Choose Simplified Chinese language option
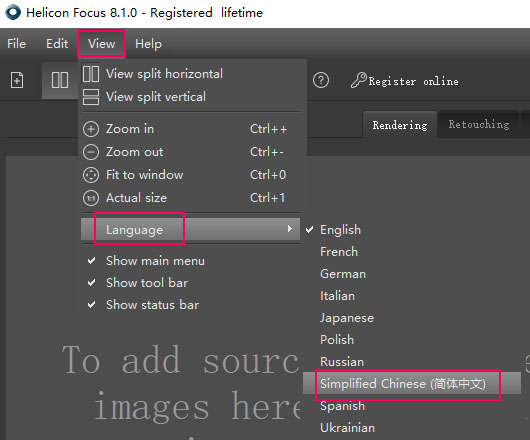Viewport: 530px width, 440px height. pos(402,384)
